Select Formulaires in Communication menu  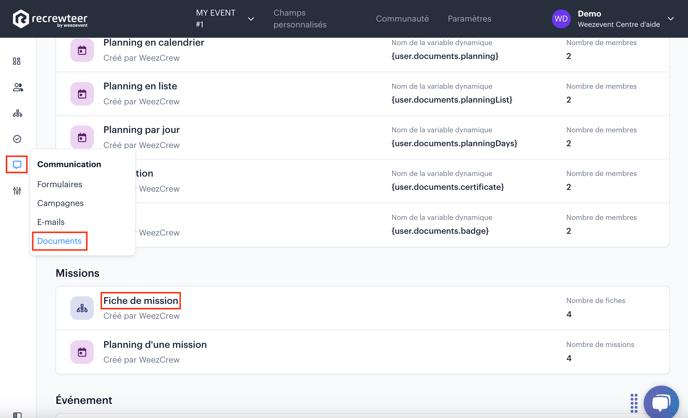[60, 184]
